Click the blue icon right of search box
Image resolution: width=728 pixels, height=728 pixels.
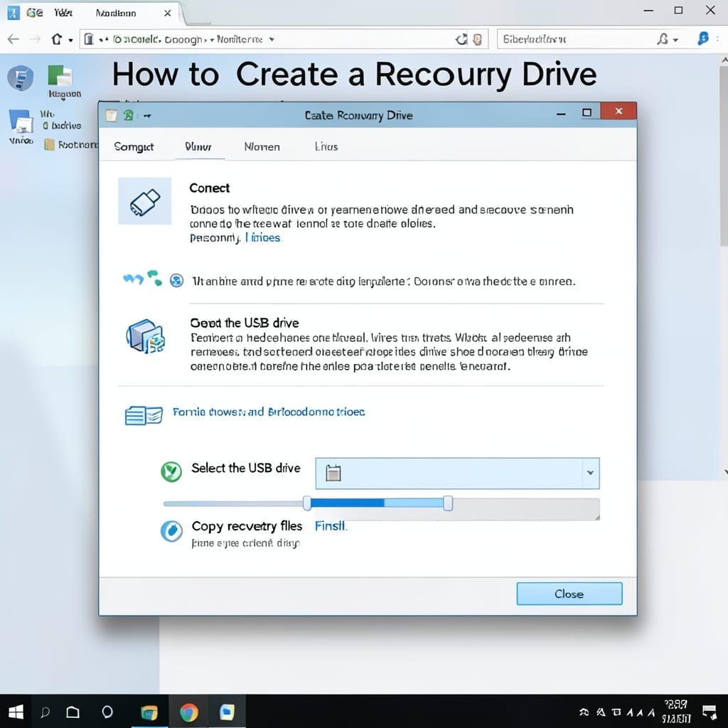coord(703,38)
